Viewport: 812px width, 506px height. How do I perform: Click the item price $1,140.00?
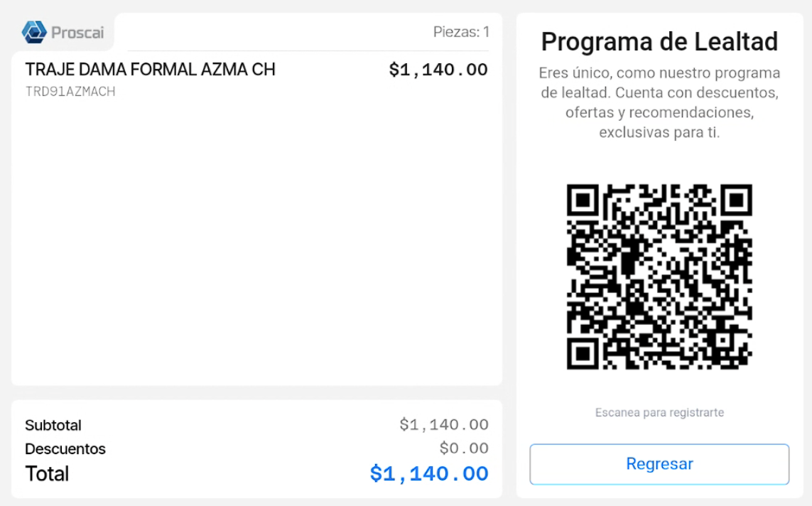tap(438, 70)
